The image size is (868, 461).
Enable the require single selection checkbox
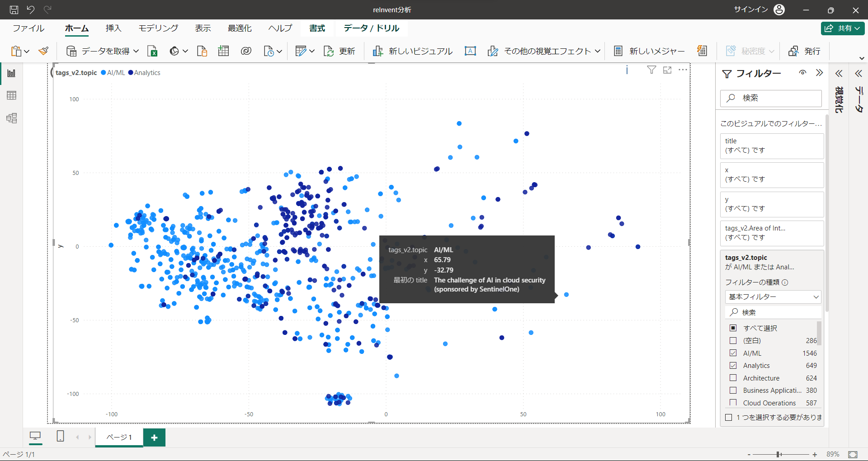coord(729,417)
